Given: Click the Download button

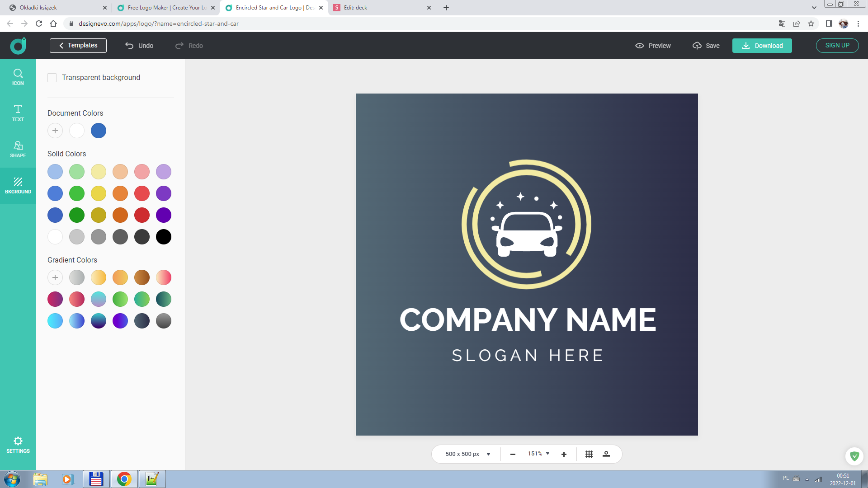Looking at the screenshot, I should click(762, 46).
